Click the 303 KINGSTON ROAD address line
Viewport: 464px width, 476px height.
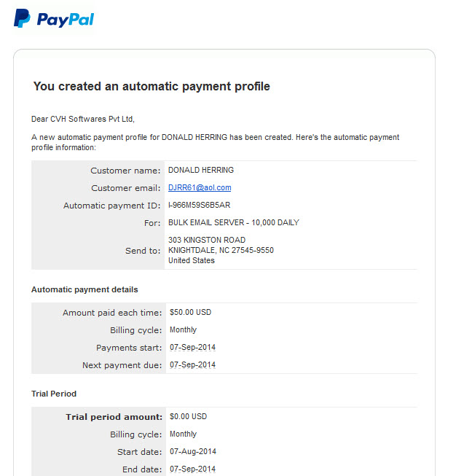207,240
